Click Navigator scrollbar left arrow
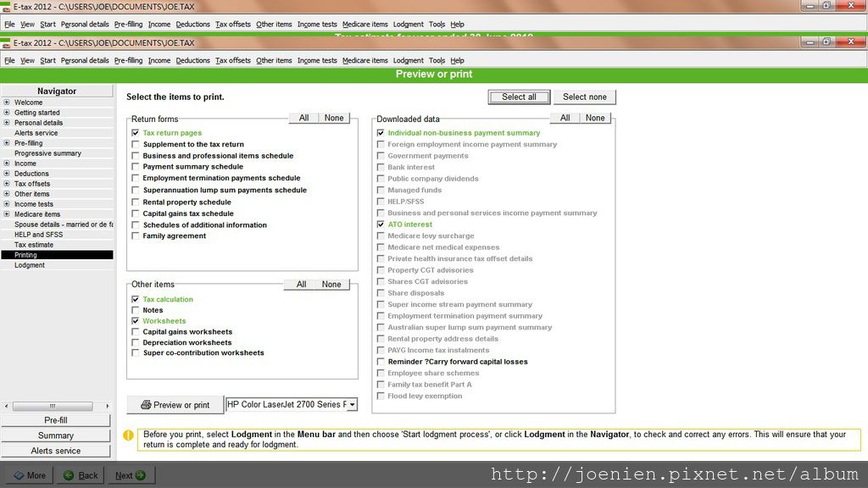The image size is (868, 488). tap(6, 406)
